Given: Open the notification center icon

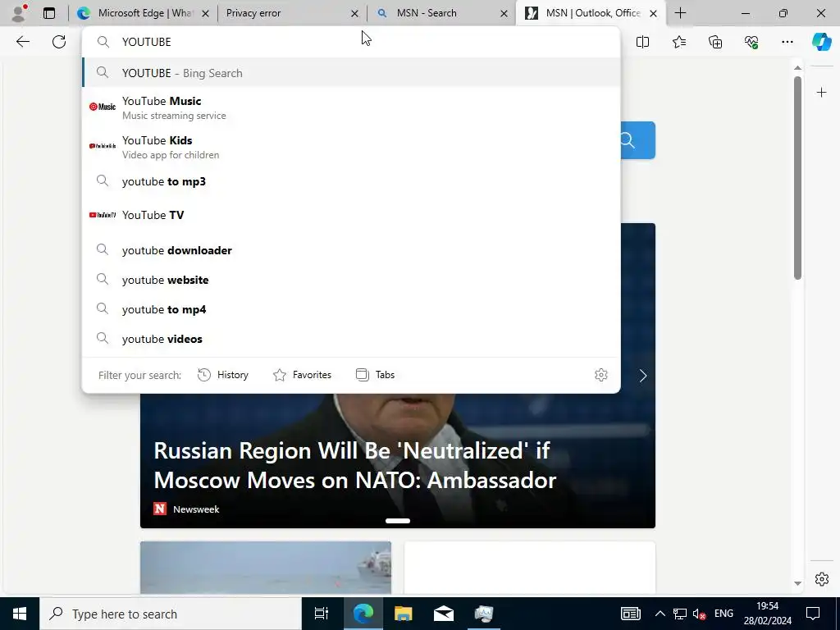Looking at the screenshot, I should 813,614.
